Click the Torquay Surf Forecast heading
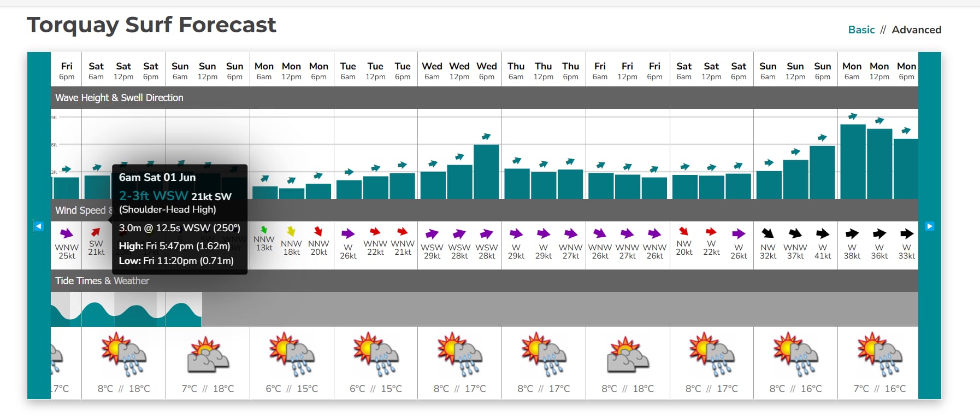Image resolution: width=980 pixels, height=416 pixels. click(151, 25)
